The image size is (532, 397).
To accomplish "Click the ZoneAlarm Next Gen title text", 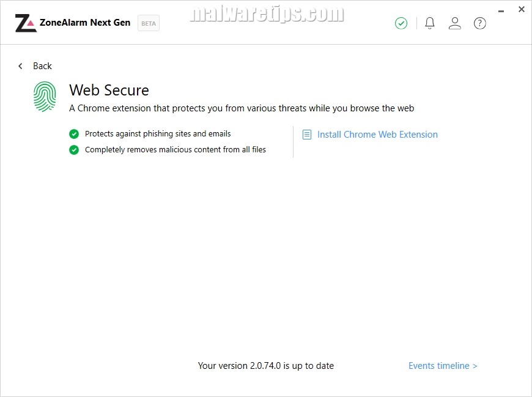I will point(85,23).
